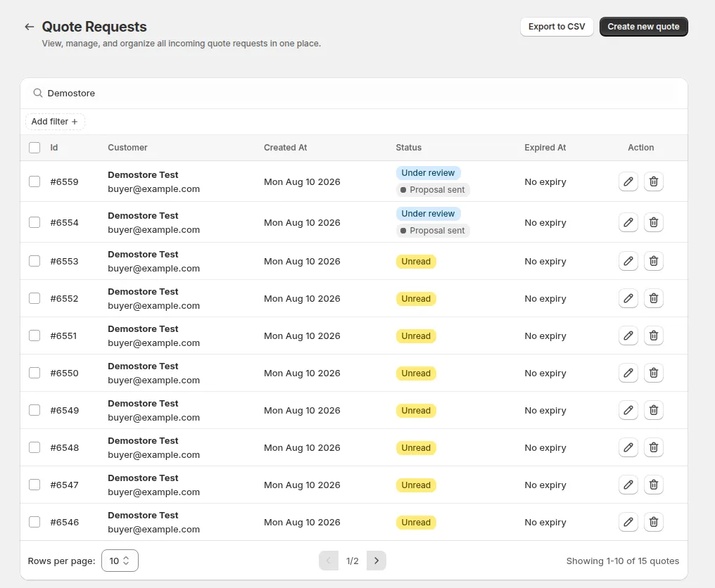
Task: Select the checkbox for quote #6554
Action: click(34, 222)
